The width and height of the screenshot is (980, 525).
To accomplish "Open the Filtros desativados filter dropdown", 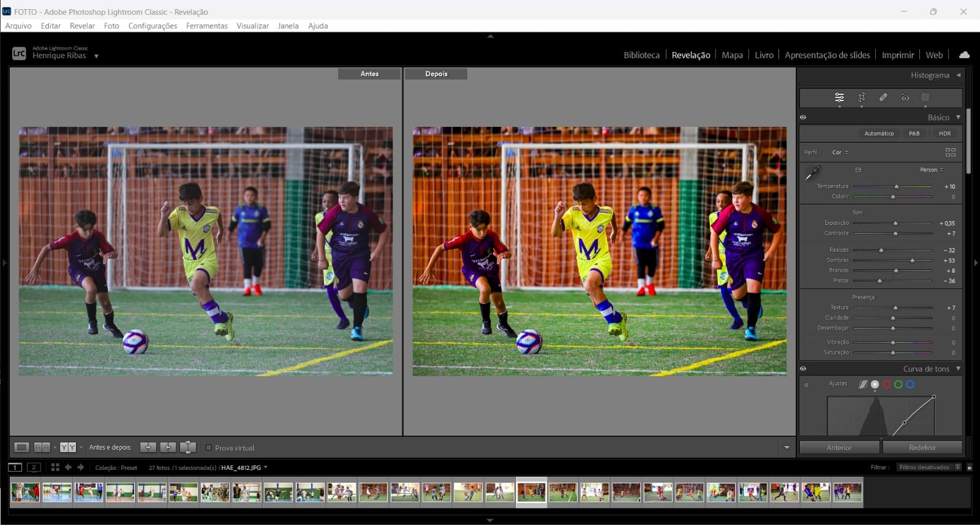I will 929,467.
